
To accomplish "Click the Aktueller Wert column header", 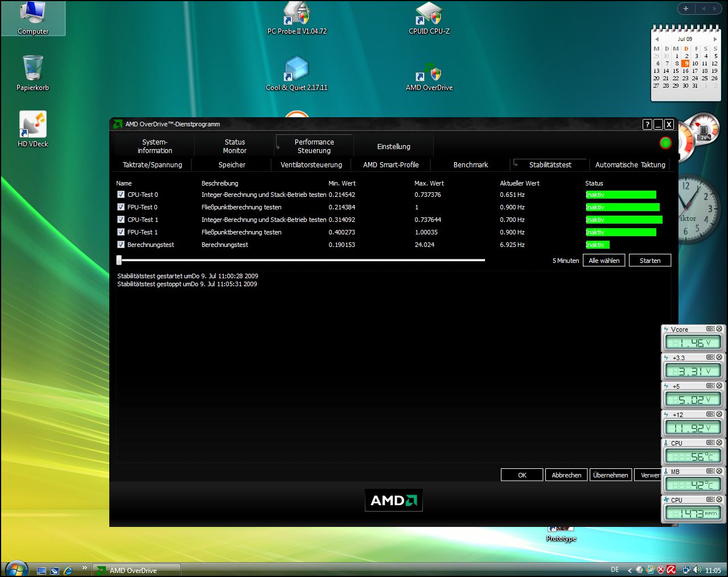I will tap(520, 183).
